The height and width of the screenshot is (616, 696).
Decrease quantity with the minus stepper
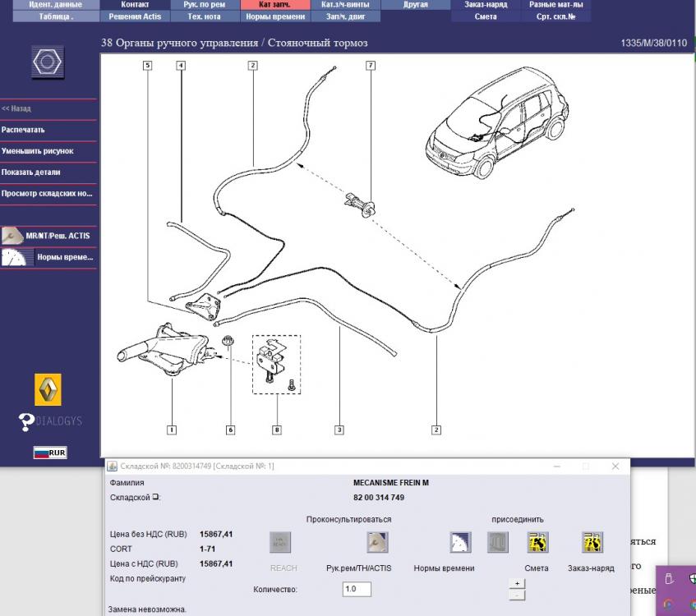point(517,595)
